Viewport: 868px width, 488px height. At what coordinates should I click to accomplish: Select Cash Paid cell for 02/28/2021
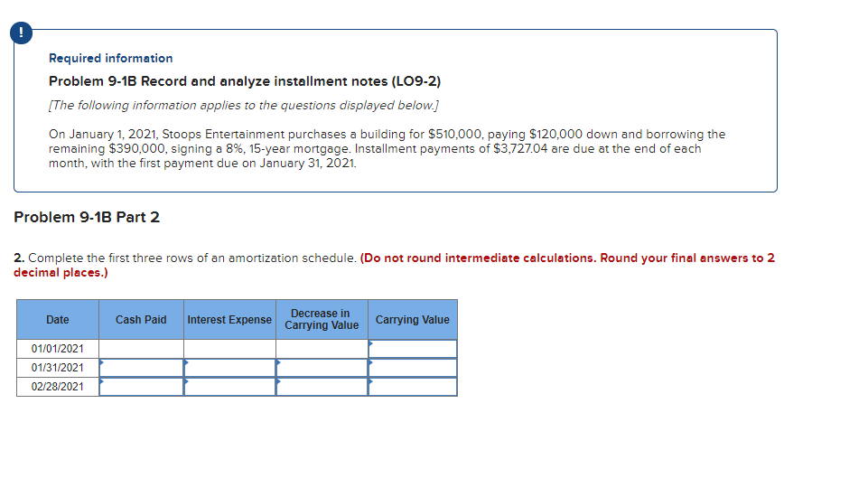tap(141, 387)
